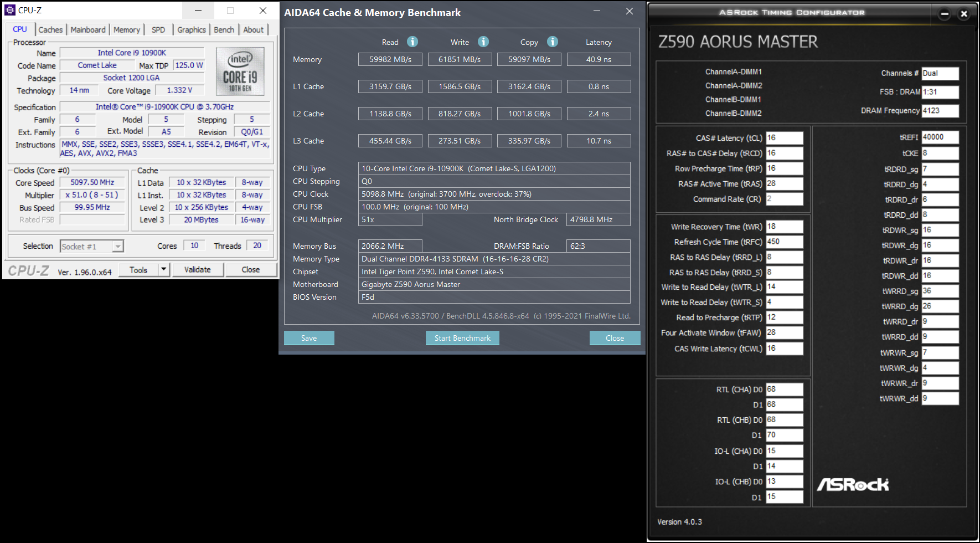This screenshot has height=543, width=980.
Task: Click the Write Recovery Time (tWR) field
Action: [x=785, y=227]
